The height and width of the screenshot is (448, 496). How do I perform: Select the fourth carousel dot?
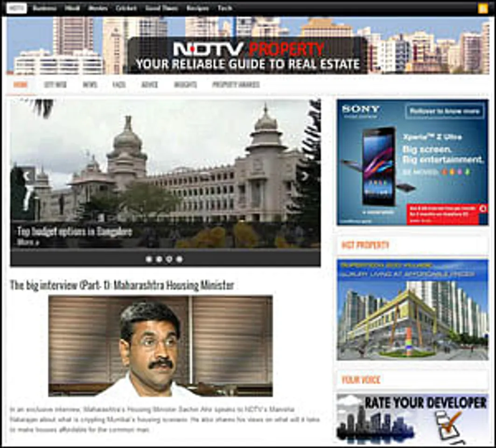coord(179,259)
